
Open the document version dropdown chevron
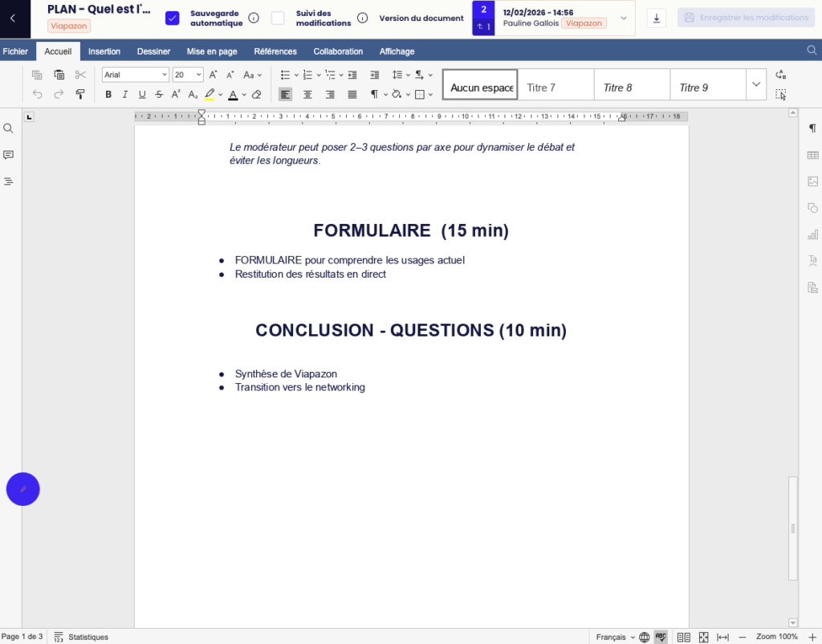[624, 18]
